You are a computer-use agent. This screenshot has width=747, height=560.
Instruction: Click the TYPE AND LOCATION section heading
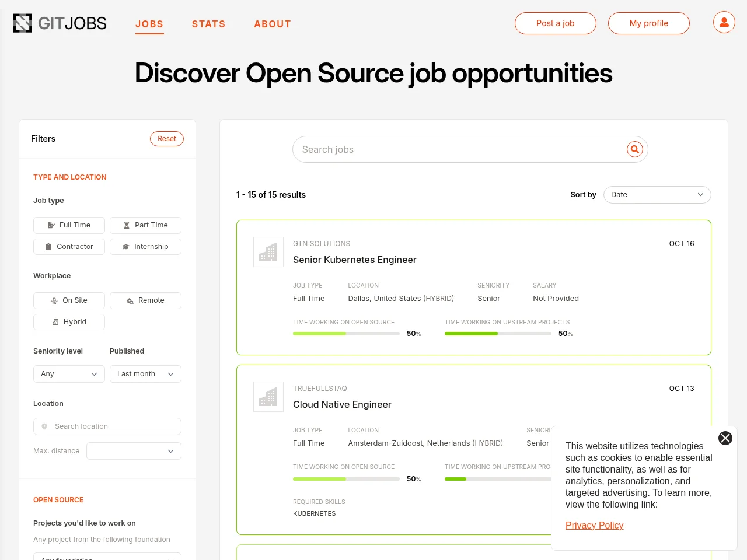(70, 177)
